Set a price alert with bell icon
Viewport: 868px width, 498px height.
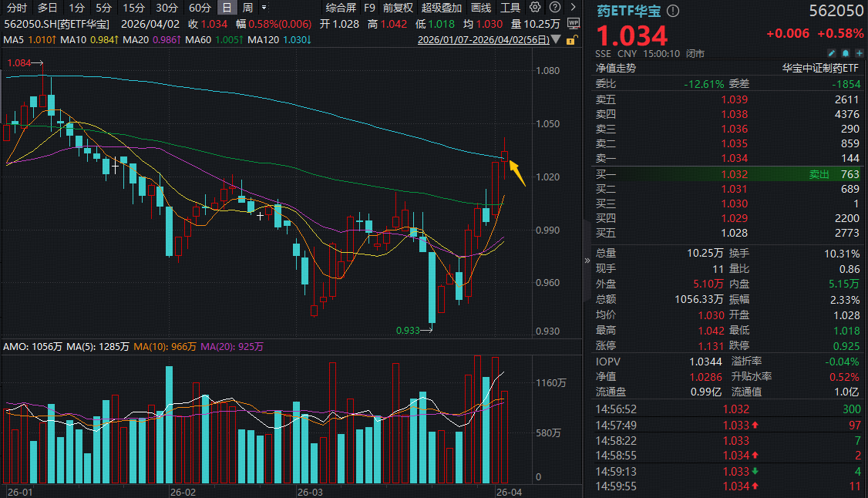pyautogui.click(x=845, y=53)
